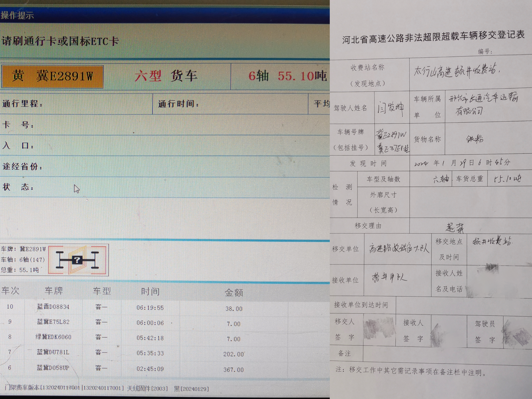Click the 黑[20240129] status bar entry
This screenshot has height=399, width=532.
(x=191, y=389)
